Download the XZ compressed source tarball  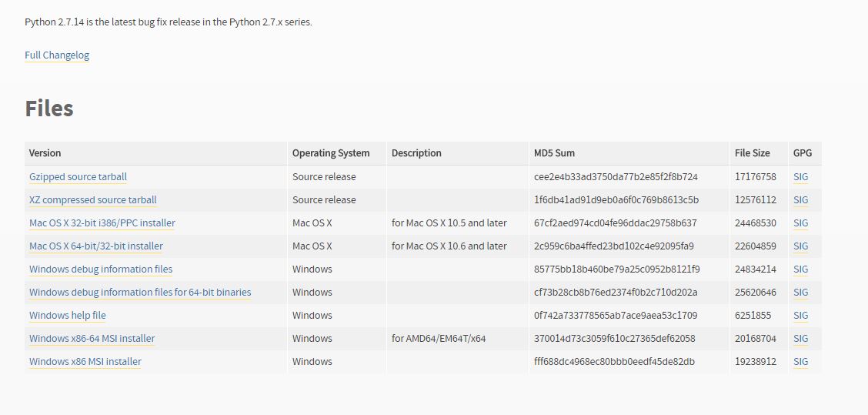click(93, 200)
